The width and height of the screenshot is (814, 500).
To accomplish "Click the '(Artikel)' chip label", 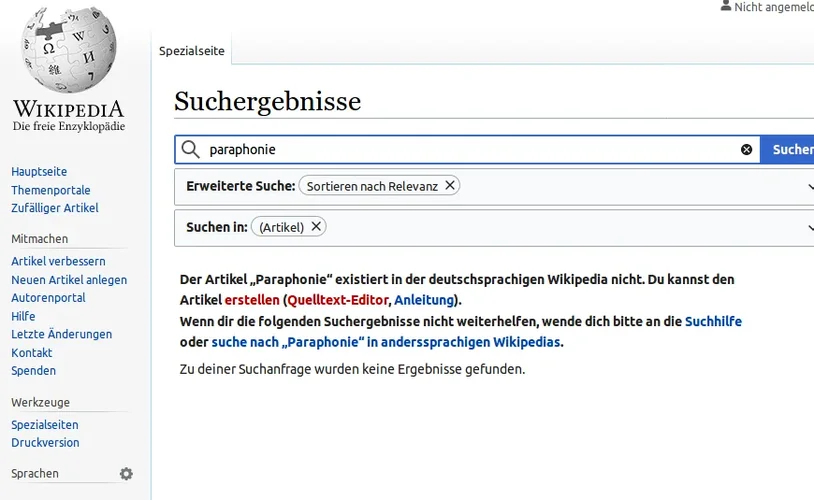I will (281, 227).
